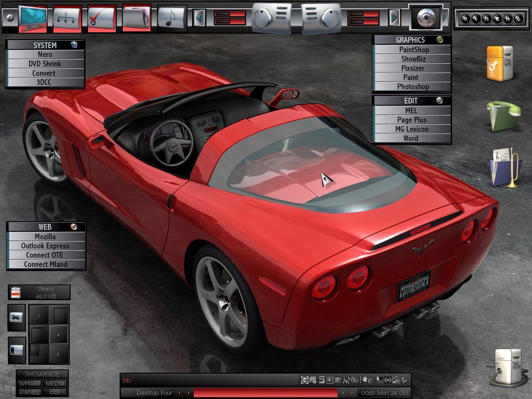Collapse the SYSTEM menu via its globe icon
Image resolution: width=532 pixels, height=399 pixels.
pyautogui.click(x=74, y=44)
